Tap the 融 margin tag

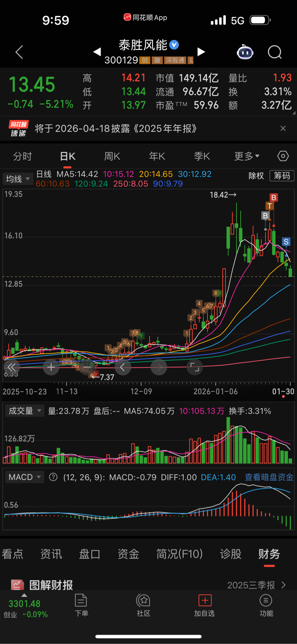point(157,60)
